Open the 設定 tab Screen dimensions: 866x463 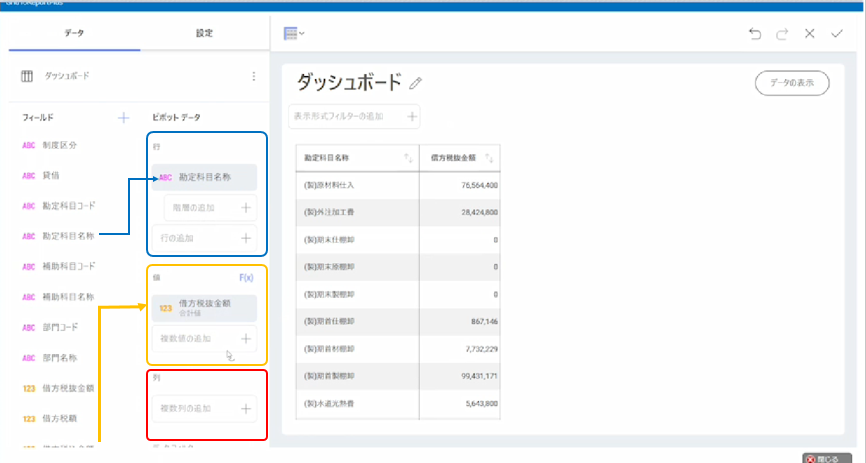[x=204, y=33]
